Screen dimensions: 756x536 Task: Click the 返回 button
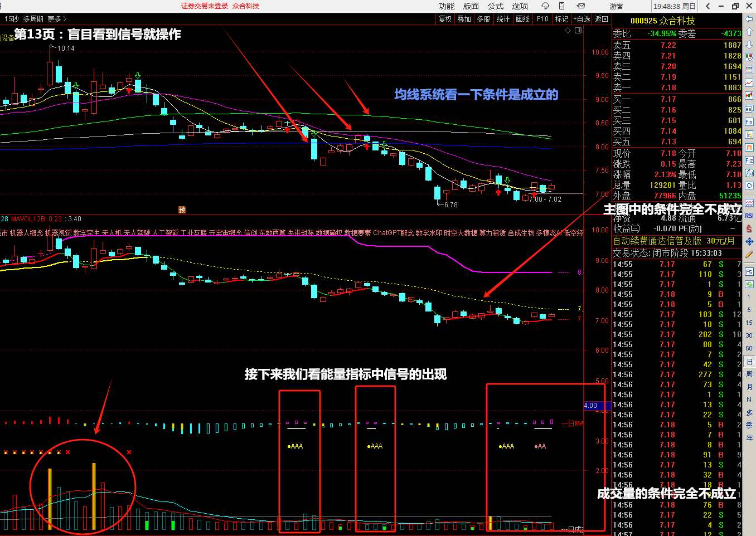(602, 19)
